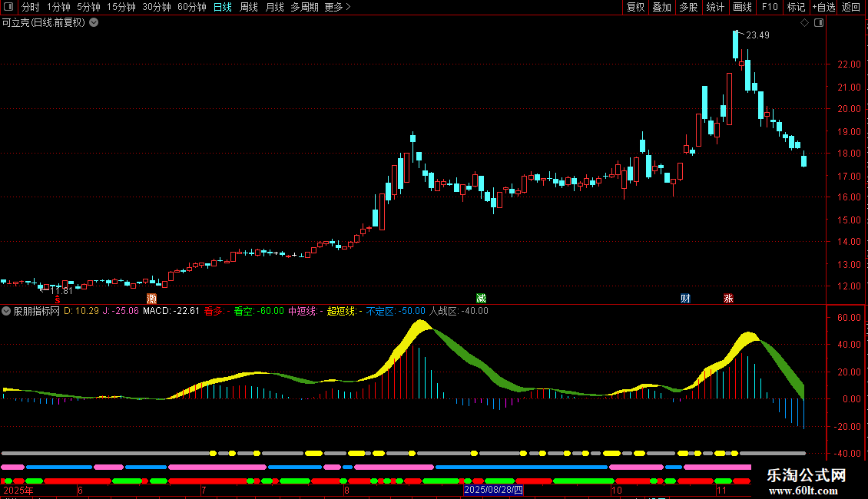
Task: Click the MACD: -22.61 value
Action: tap(171, 312)
